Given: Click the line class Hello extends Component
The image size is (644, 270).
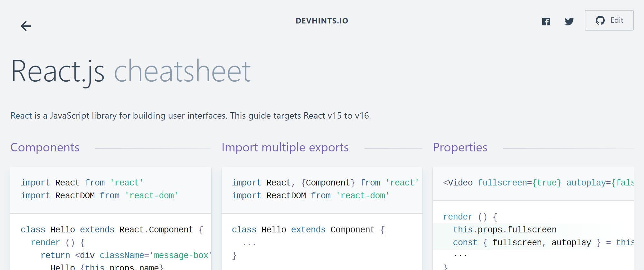Looking at the screenshot, I should coord(308,230).
